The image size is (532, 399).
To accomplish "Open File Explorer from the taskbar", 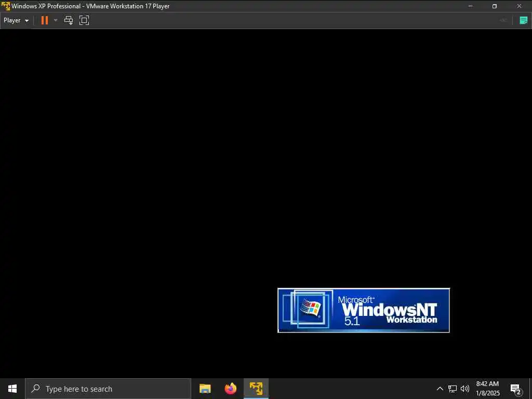I will tap(205, 389).
